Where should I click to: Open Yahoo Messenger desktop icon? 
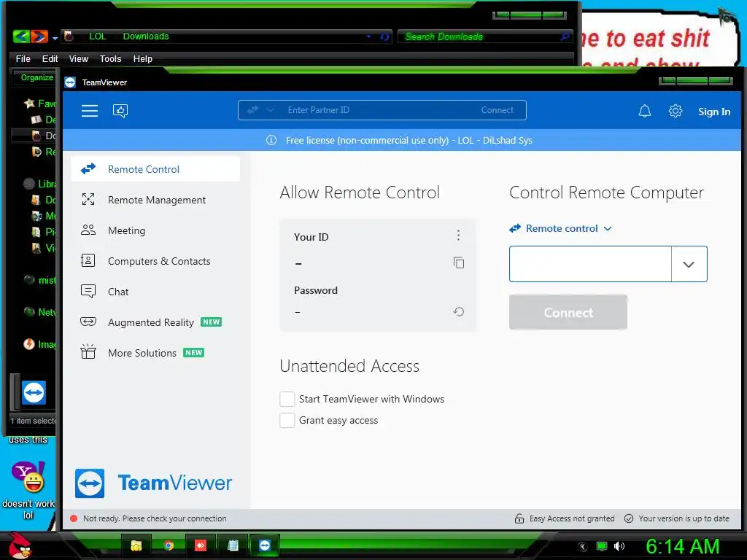click(28, 477)
